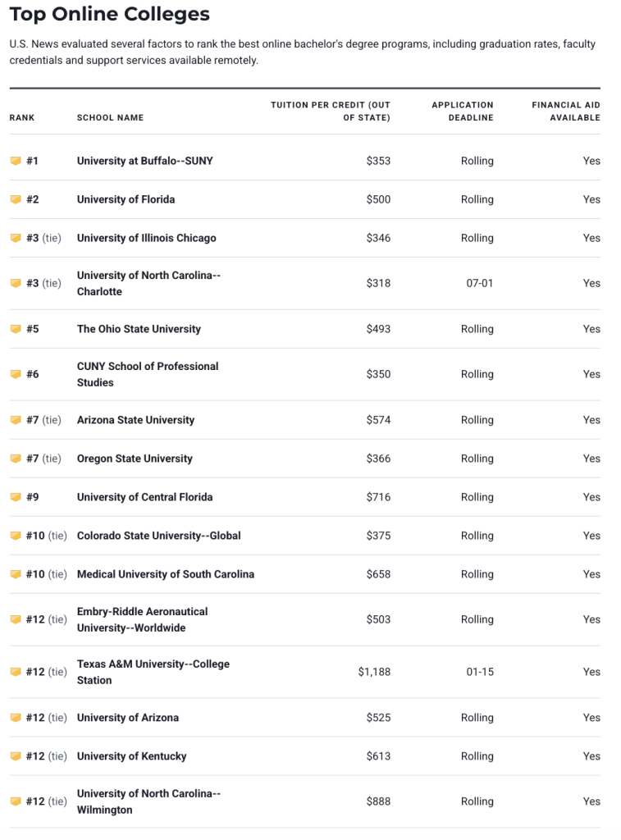Viewport: 621px width, 840px height.
Task: Click the rank badge icon beside University of Florida
Action: [15, 199]
